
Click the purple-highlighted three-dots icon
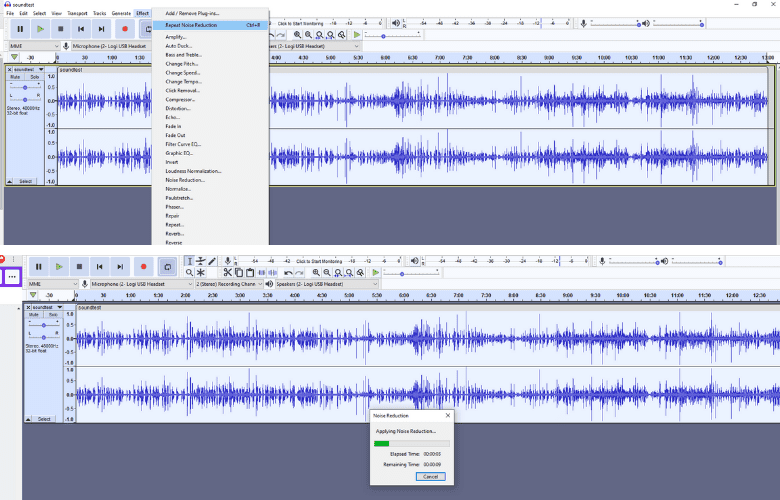[13, 276]
